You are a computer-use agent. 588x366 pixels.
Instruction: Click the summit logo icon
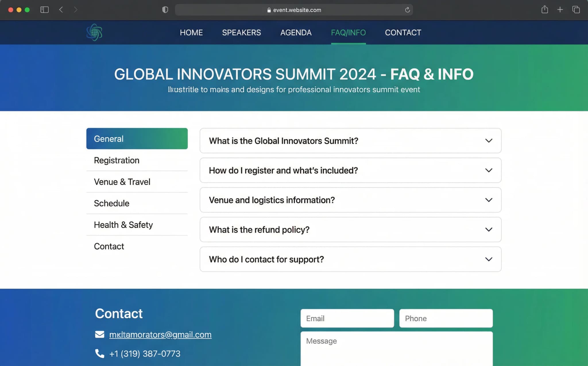[94, 32]
